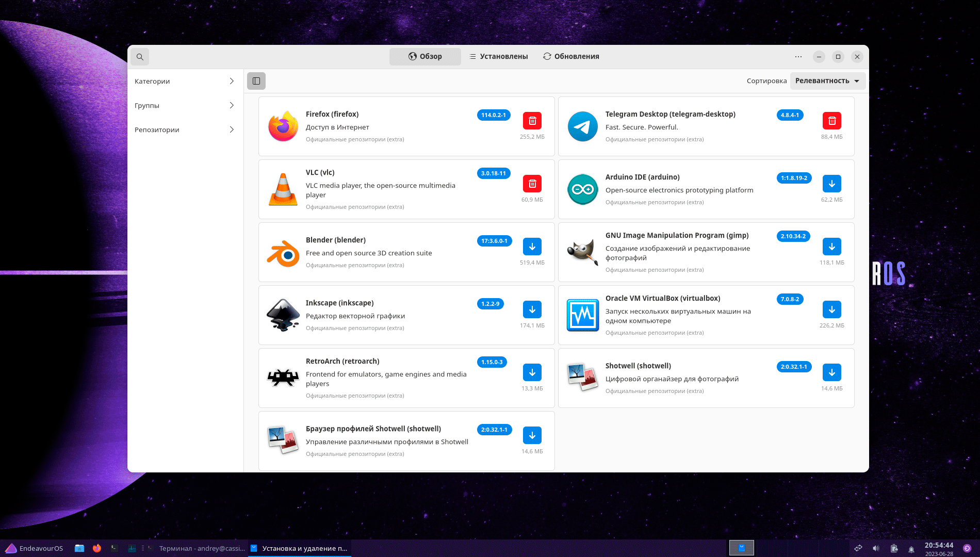Click Arduino version badge 1:1.8.19-2

(794, 178)
